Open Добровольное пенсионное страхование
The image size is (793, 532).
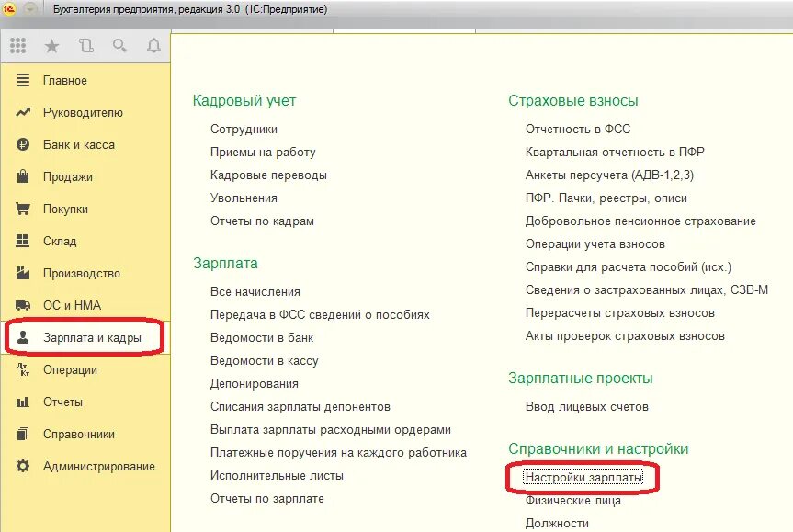tap(640, 221)
